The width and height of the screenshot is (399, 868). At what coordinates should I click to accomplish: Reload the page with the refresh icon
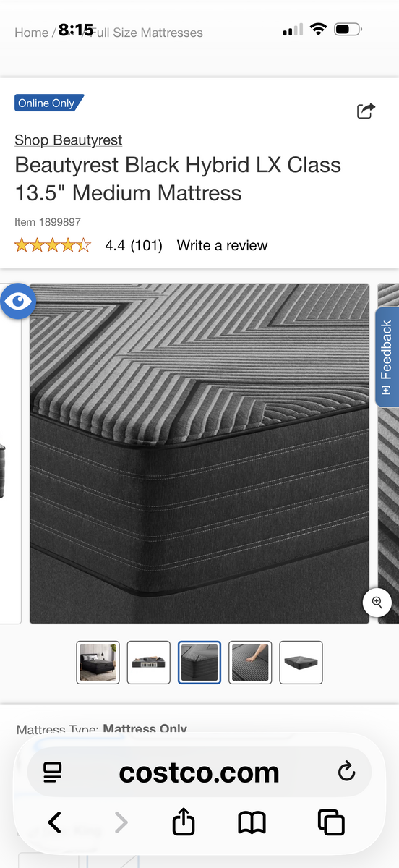pyautogui.click(x=347, y=772)
